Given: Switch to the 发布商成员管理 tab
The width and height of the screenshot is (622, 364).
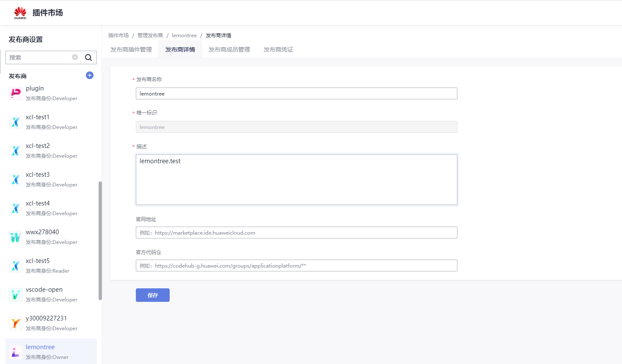Looking at the screenshot, I should [229, 49].
